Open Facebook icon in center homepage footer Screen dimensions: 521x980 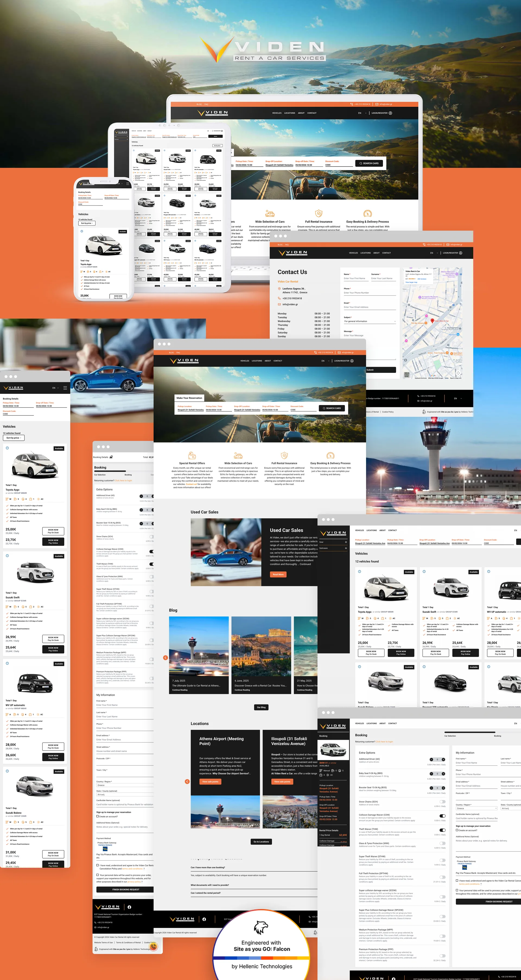pyautogui.click(x=204, y=919)
